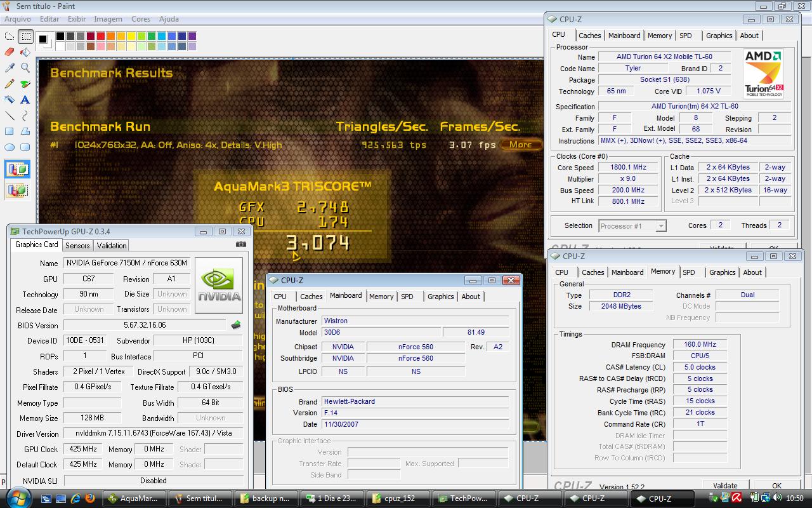
Task: Click GPU-Z camera screenshot icon
Action: pos(241,244)
